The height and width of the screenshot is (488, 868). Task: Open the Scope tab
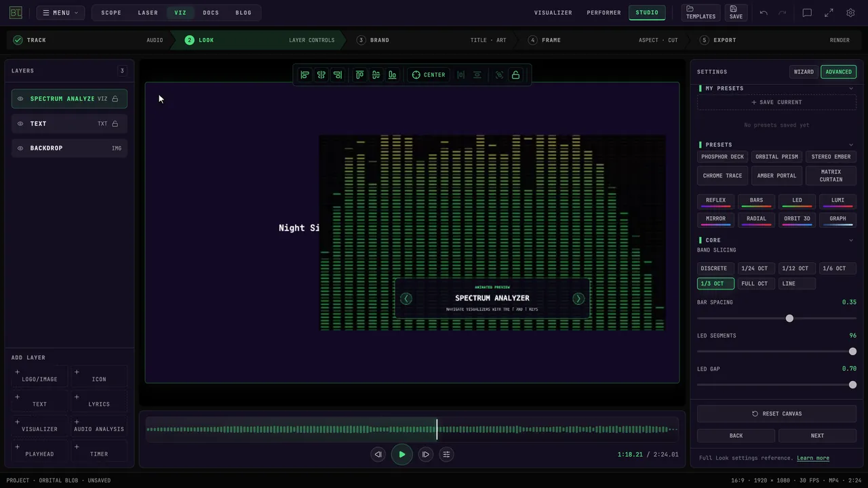[111, 12]
